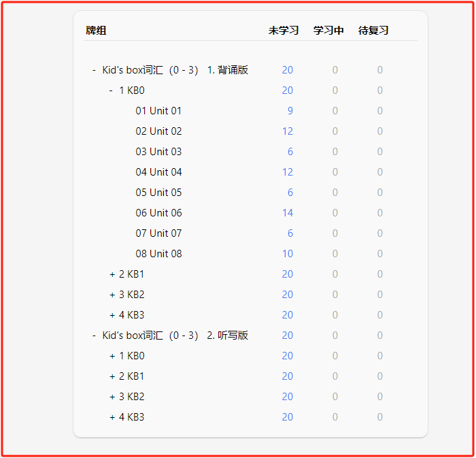Select the 03 Unit 03 deck
This screenshot has height=458, width=476.
click(x=158, y=152)
